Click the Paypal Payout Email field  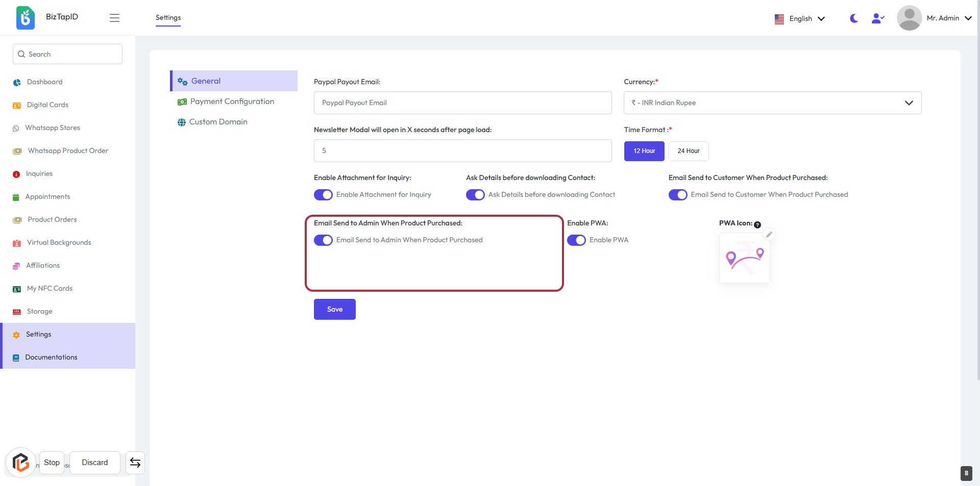tap(462, 103)
